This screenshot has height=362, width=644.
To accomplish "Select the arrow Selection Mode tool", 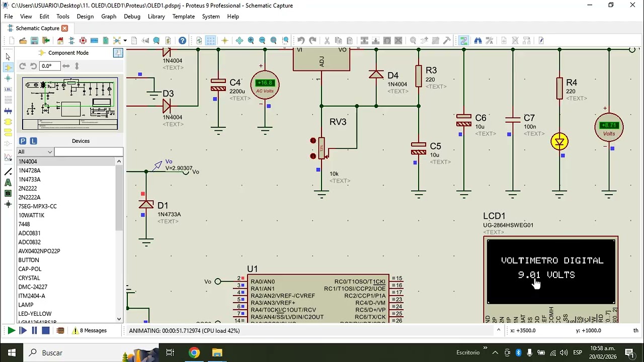I will tap(8, 56).
